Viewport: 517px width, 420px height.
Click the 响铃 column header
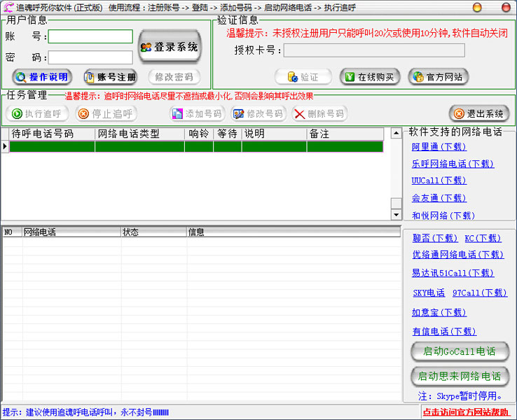point(199,134)
